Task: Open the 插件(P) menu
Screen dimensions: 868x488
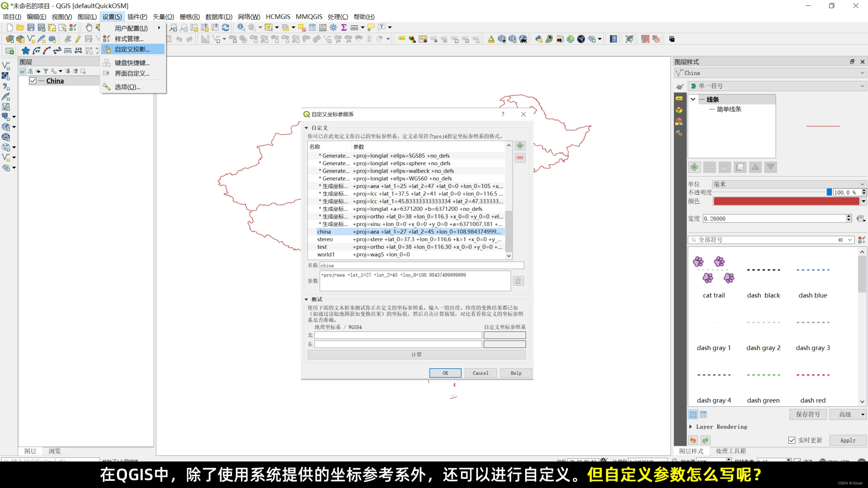Action: click(137, 17)
